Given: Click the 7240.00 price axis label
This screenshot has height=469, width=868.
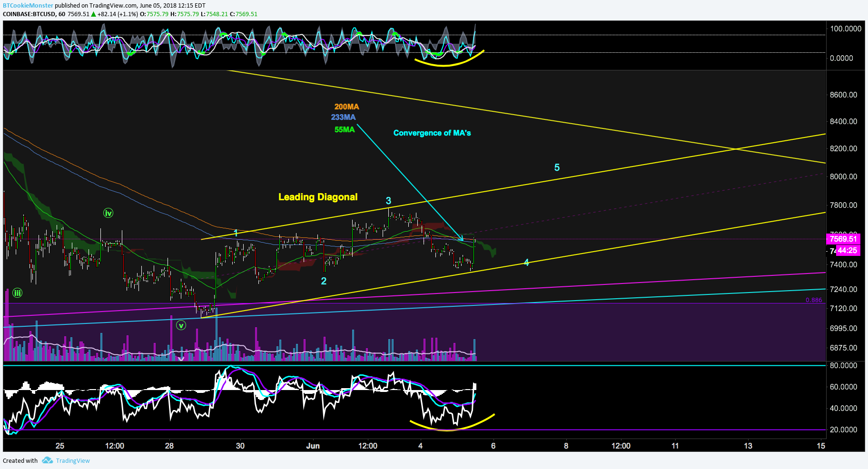Looking at the screenshot, I should [843, 289].
